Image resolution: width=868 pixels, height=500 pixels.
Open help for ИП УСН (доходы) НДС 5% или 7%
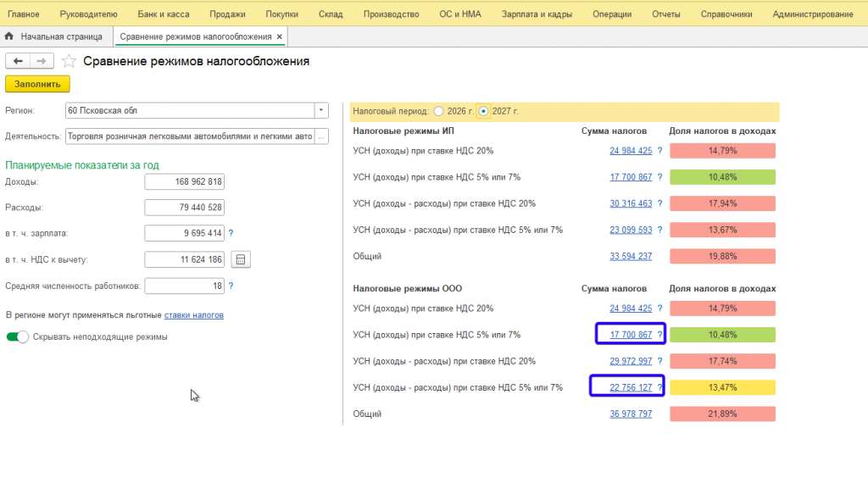(x=659, y=177)
